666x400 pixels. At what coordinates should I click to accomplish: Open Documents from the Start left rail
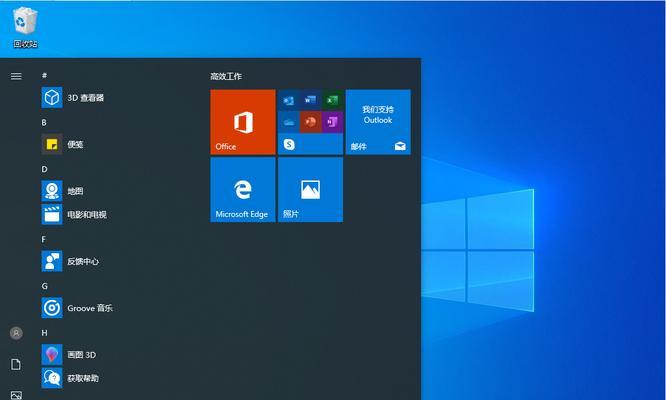(x=16, y=364)
